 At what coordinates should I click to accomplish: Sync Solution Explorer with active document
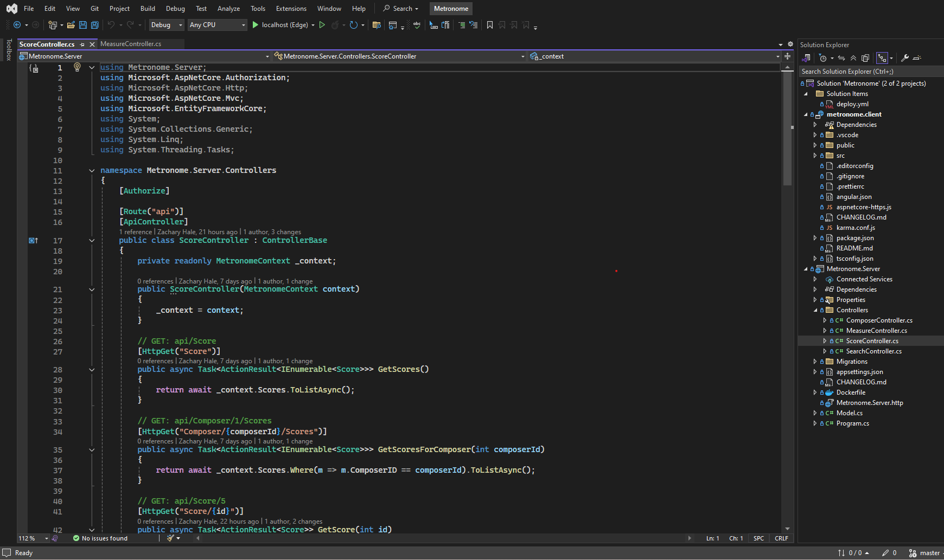pyautogui.click(x=841, y=58)
